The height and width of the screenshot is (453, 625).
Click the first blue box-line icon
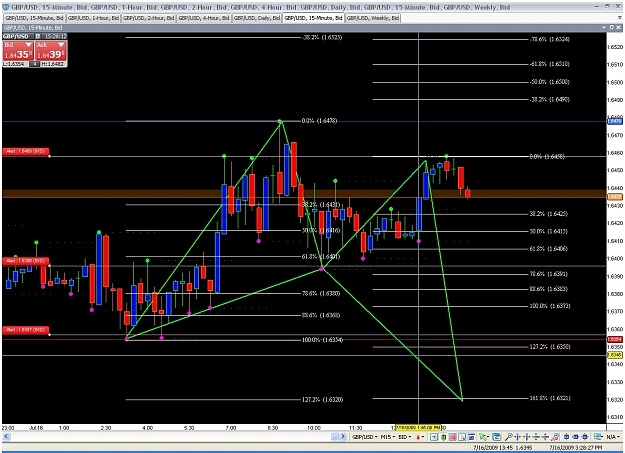[x=566, y=437]
